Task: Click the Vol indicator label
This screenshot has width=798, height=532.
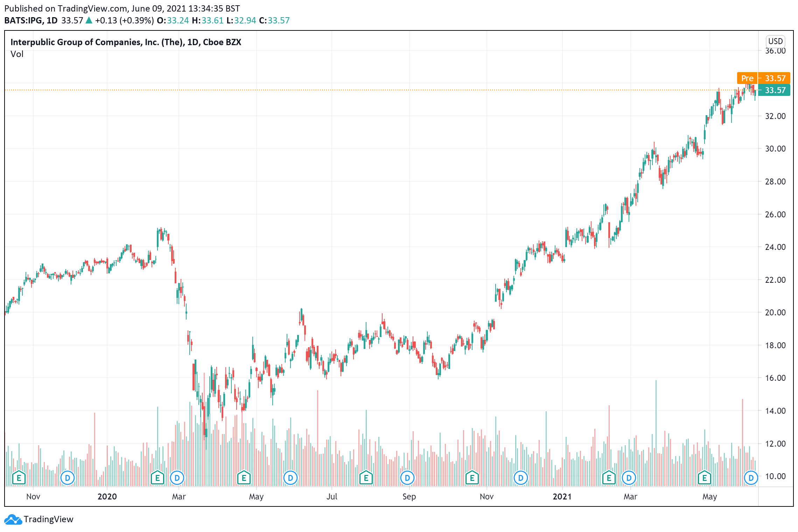Action: coord(17,54)
